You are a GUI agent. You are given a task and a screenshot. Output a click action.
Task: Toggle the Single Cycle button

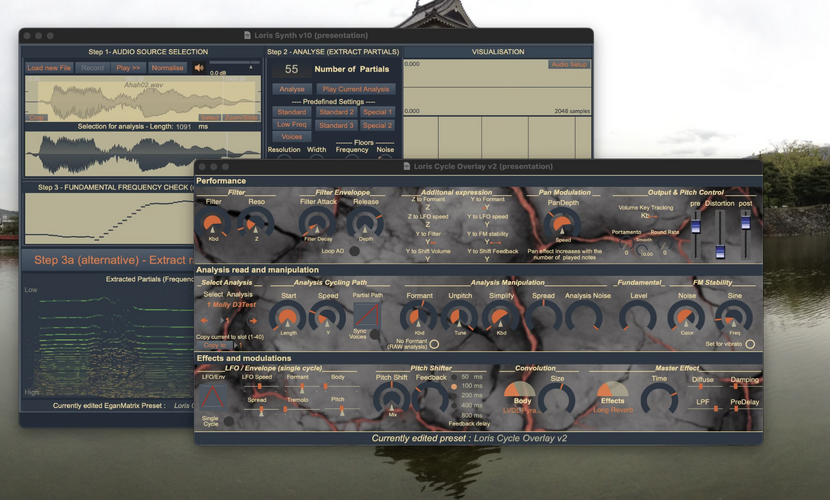[x=229, y=421]
